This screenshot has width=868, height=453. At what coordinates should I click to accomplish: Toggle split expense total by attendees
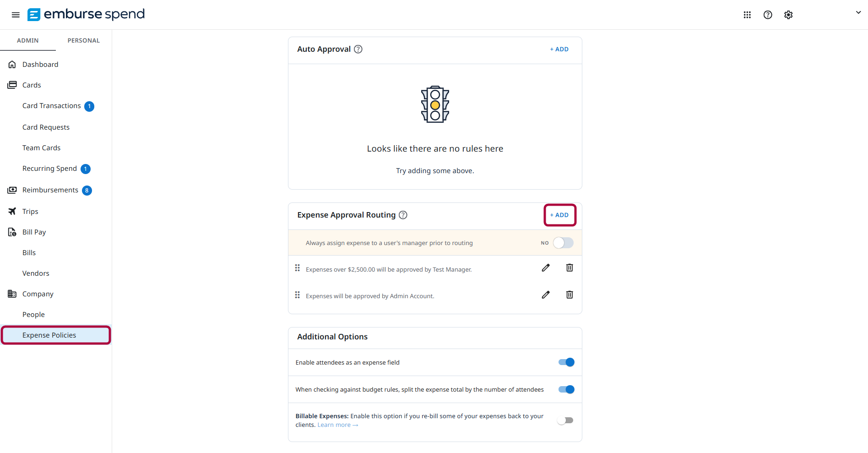pos(566,389)
